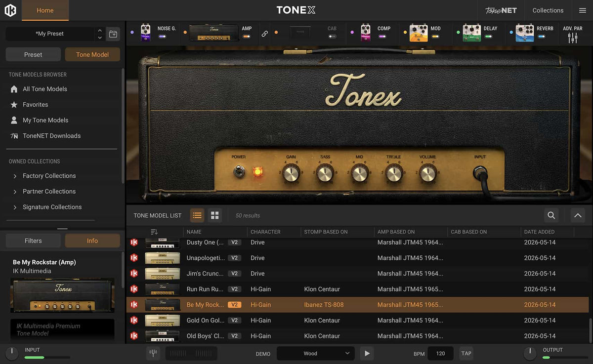Click the All Tone Models home icon

(x=14, y=89)
